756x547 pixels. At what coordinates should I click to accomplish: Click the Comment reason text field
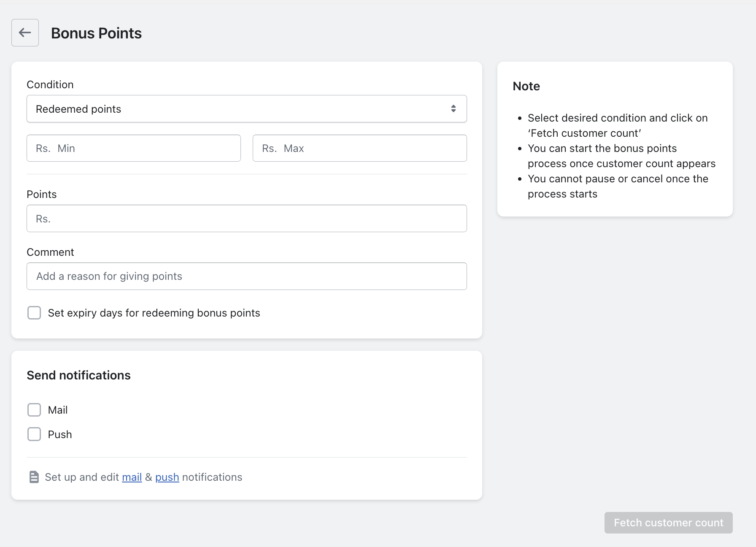(x=246, y=276)
